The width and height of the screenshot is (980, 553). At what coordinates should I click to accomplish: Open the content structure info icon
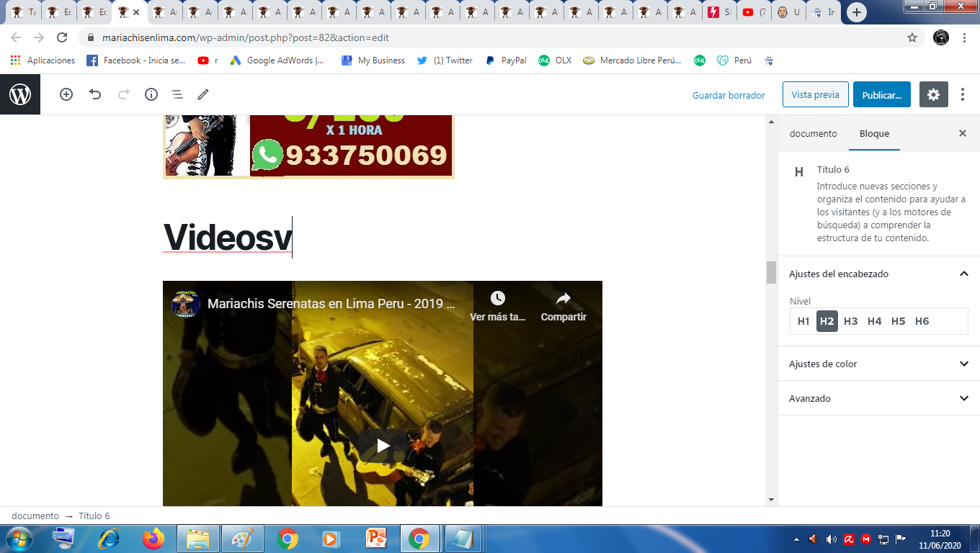[x=151, y=94]
